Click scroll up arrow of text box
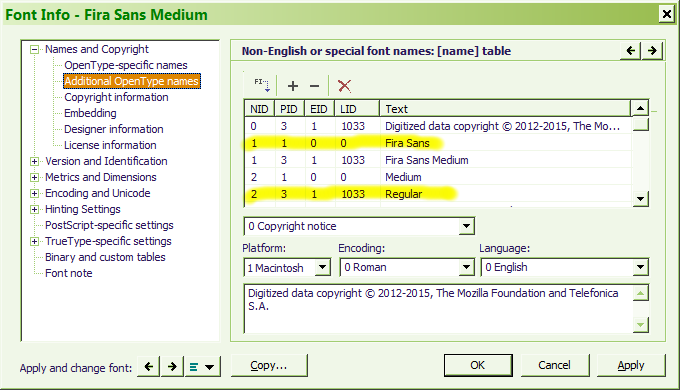Viewport: 680px width, 390px height. point(641,293)
